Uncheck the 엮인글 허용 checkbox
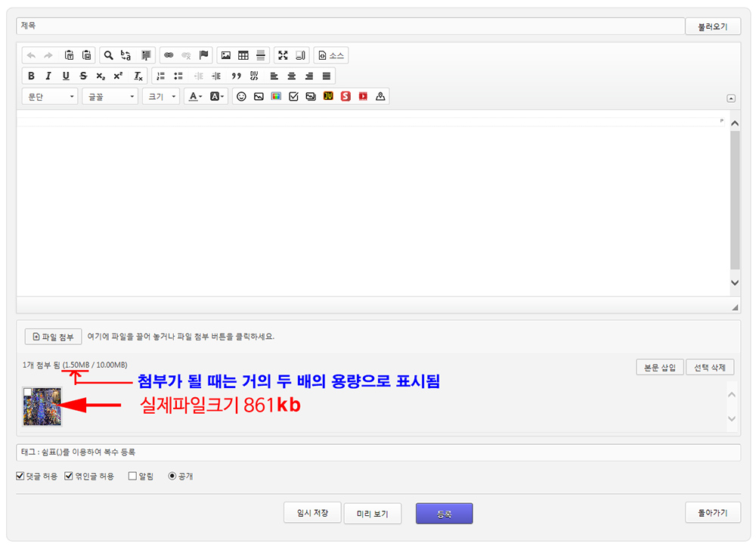This screenshot has height=547, width=756. coord(69,477)
